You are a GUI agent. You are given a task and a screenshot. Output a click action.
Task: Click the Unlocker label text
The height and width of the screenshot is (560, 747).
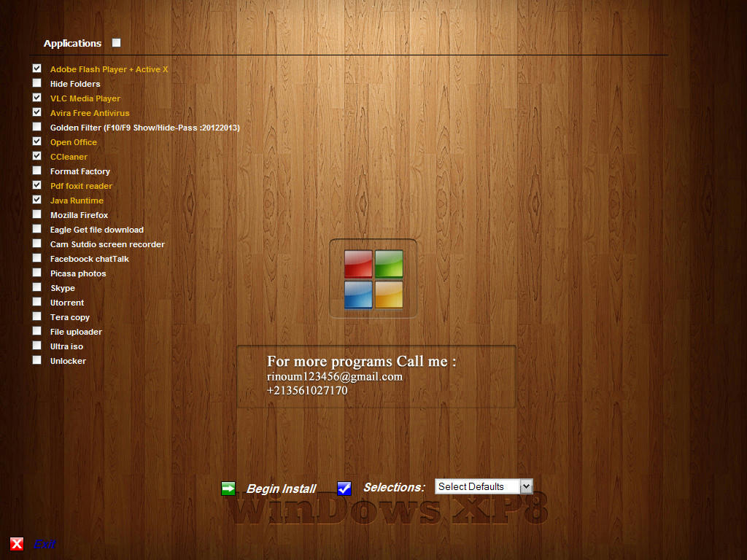click(x=68, y=361)
